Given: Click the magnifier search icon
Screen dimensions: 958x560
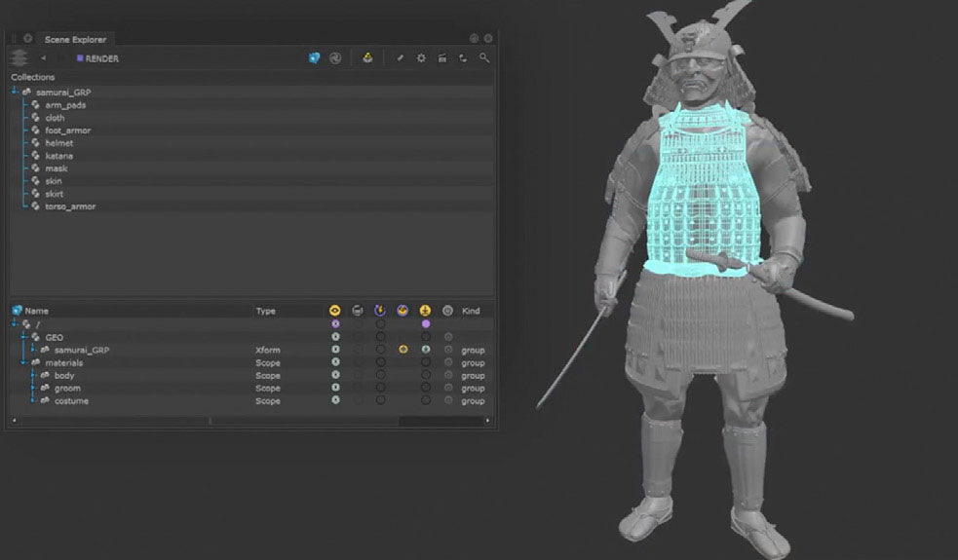Looking at the screenshot, I should coord(484,58).
